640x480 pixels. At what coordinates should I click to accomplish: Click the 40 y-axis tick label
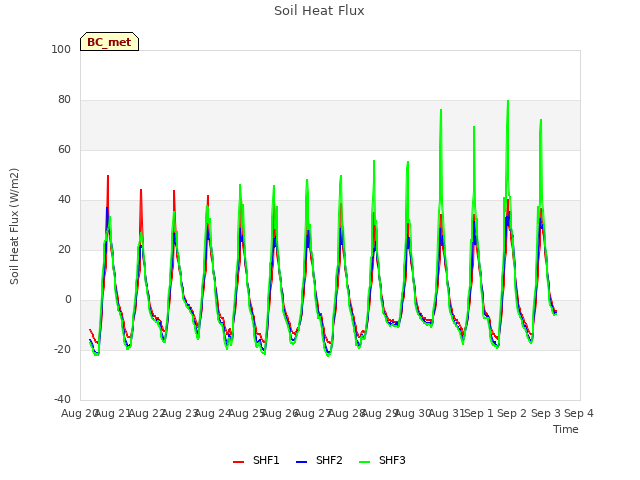tap(64, 200)
